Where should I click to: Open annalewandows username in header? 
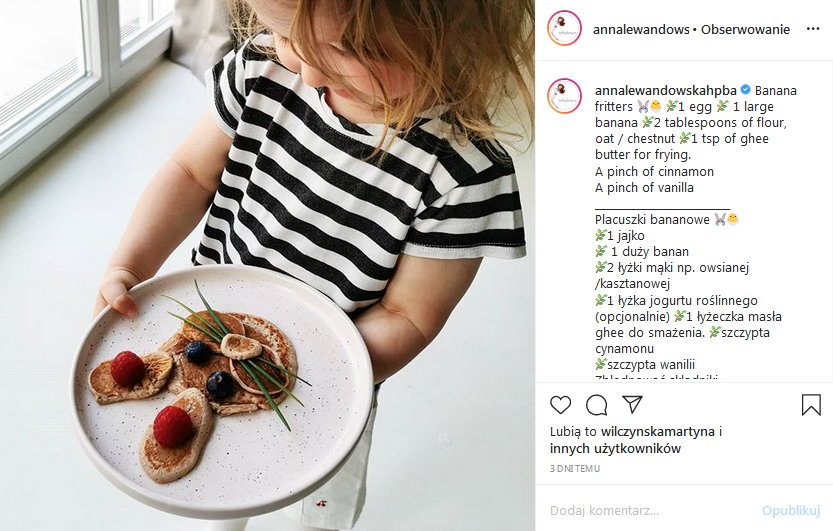click(x=641, y=30)
